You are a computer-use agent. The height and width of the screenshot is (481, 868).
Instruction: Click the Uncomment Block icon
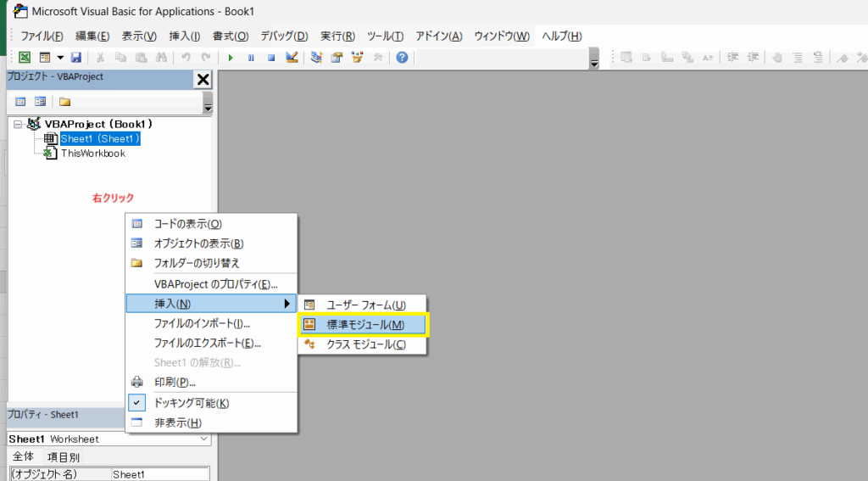pos(818,57)
